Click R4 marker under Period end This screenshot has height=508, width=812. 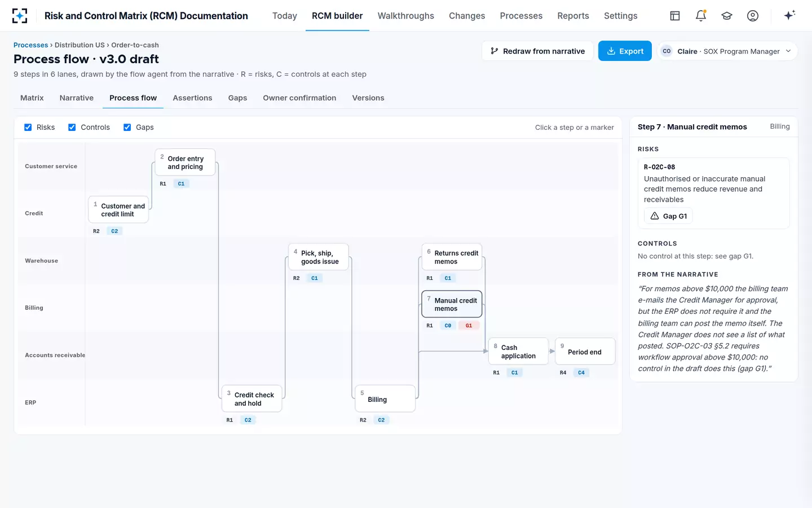563,373
